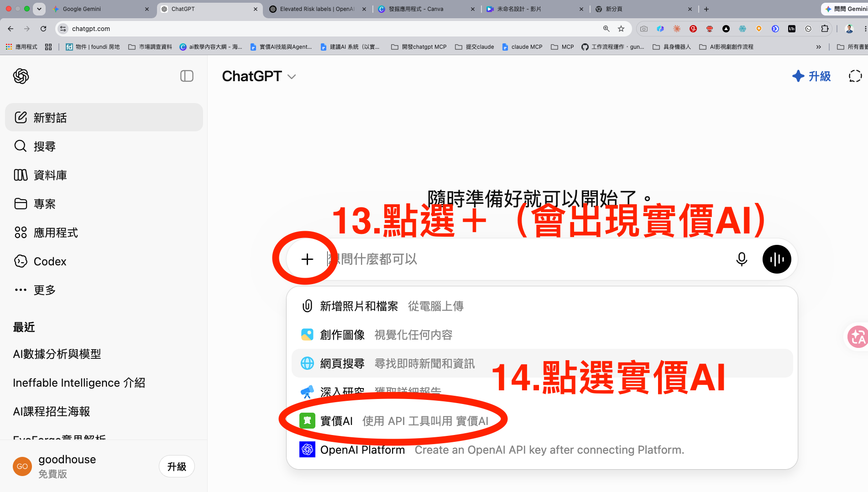The height and width of the screenshot is (492, 868).
Task: Switch to 新分頁 tab
Action: [x=643, y=9]
